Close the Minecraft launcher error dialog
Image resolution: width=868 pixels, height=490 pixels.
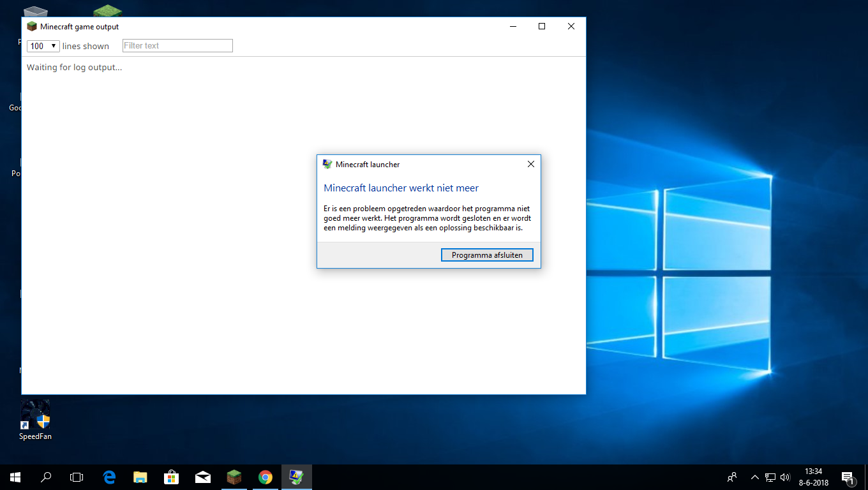tap(530, 164)
